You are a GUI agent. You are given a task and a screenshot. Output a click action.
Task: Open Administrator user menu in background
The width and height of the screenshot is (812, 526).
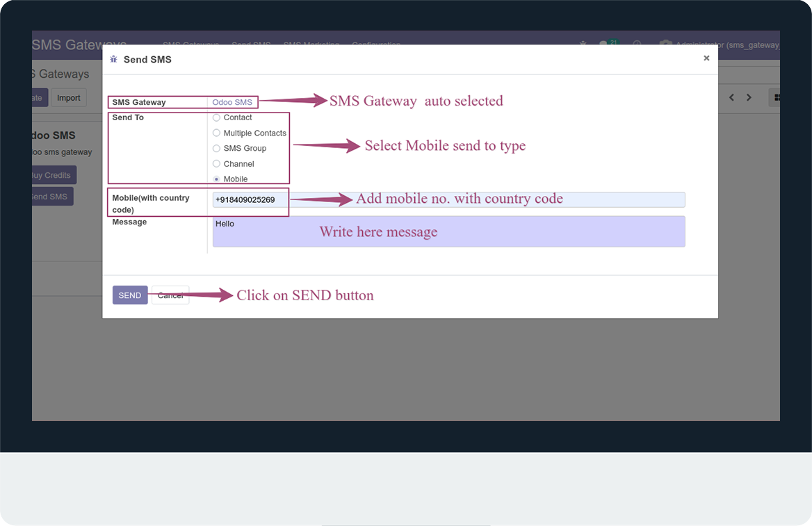pos(720,44)
